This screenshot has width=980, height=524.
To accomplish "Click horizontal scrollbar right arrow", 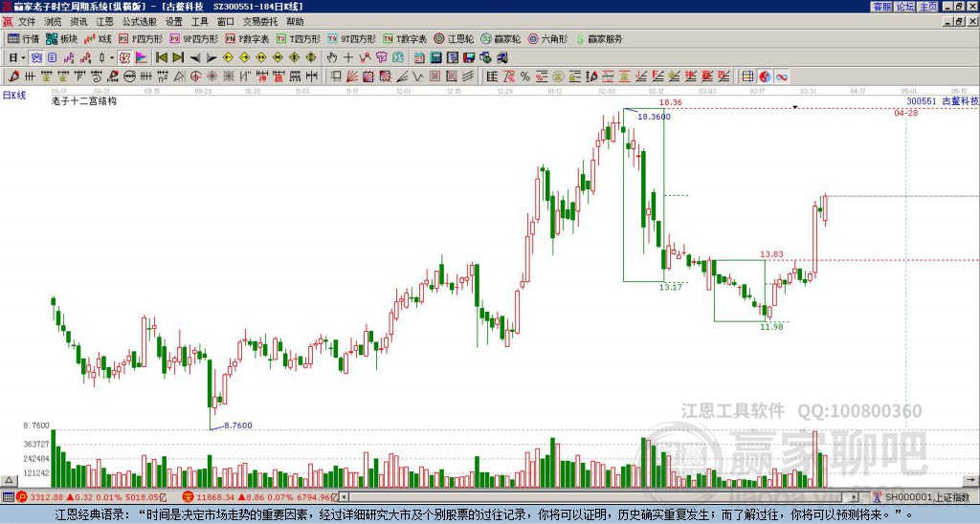I will pyautogui.click(x=855, y=497).
